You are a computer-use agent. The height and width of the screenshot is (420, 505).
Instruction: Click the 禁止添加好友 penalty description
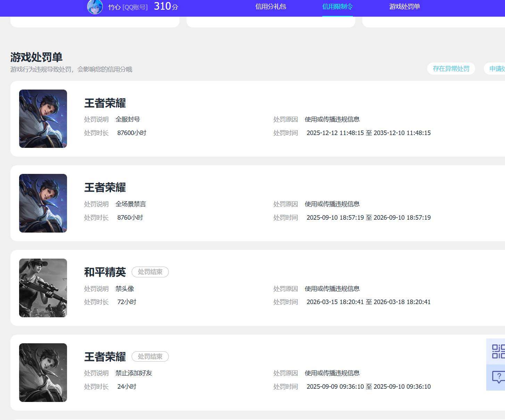(134, 373)
